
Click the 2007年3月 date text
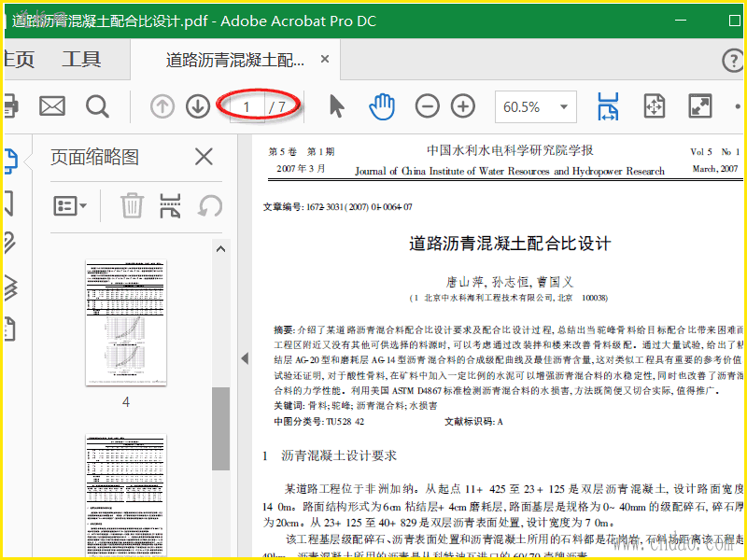pos(301,169)
